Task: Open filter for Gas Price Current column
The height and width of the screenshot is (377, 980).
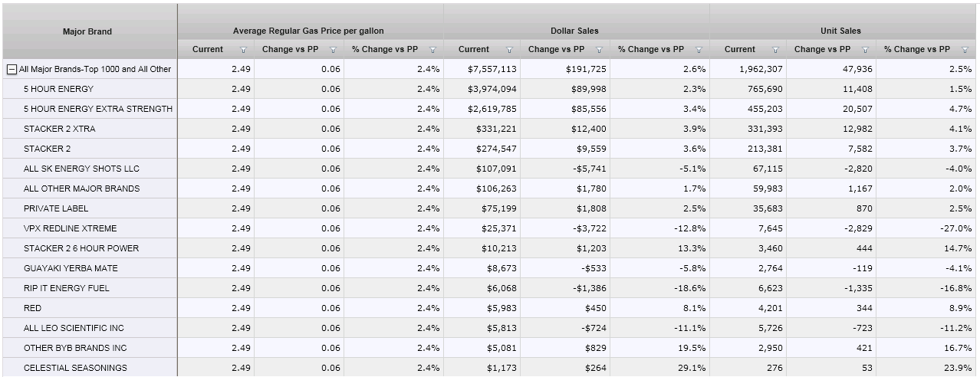Action: pyautogui.click(x=243, y=50)
